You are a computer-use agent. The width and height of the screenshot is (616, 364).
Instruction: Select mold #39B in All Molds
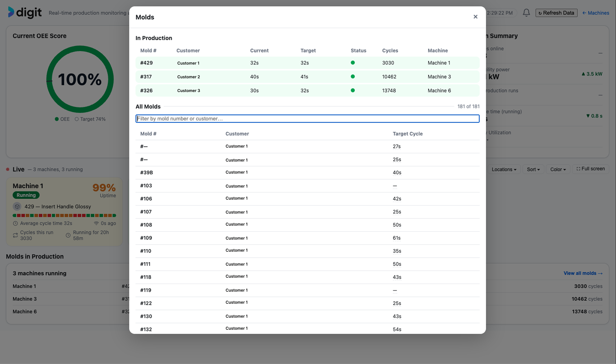coord(307,173)
